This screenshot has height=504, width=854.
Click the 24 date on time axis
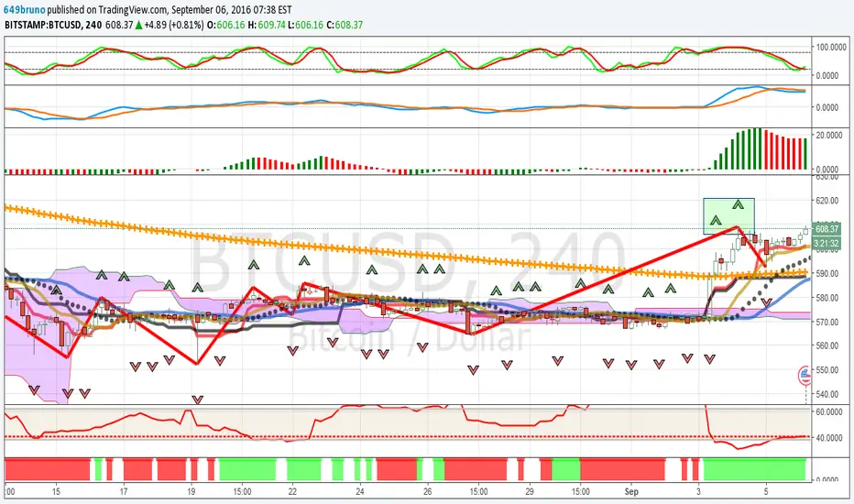pos(360,491)
